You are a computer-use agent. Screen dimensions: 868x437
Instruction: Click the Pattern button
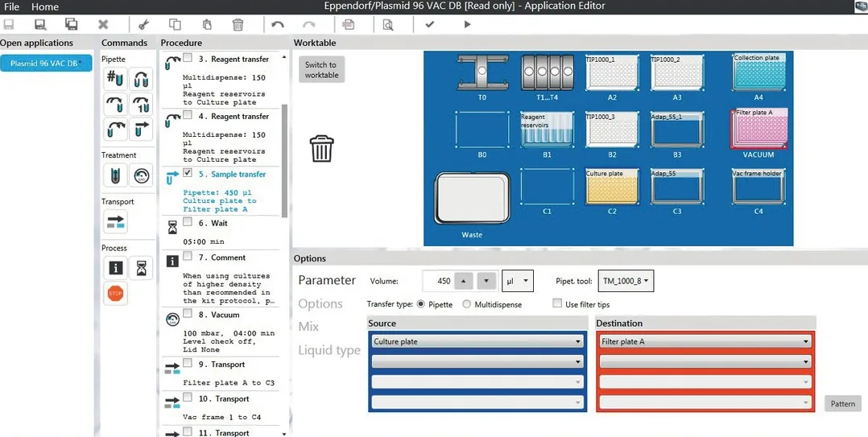coord(842,404)
